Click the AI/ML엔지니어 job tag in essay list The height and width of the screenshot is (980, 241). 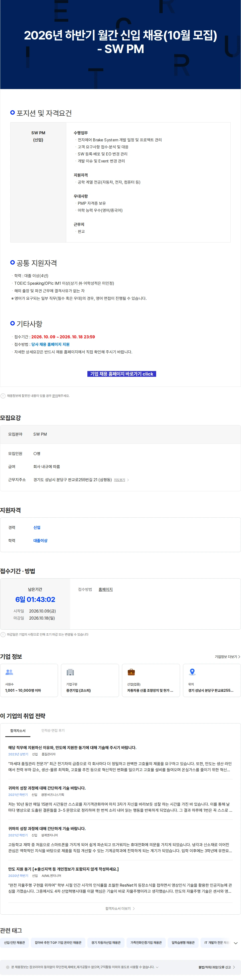click(x=51, y=876)
